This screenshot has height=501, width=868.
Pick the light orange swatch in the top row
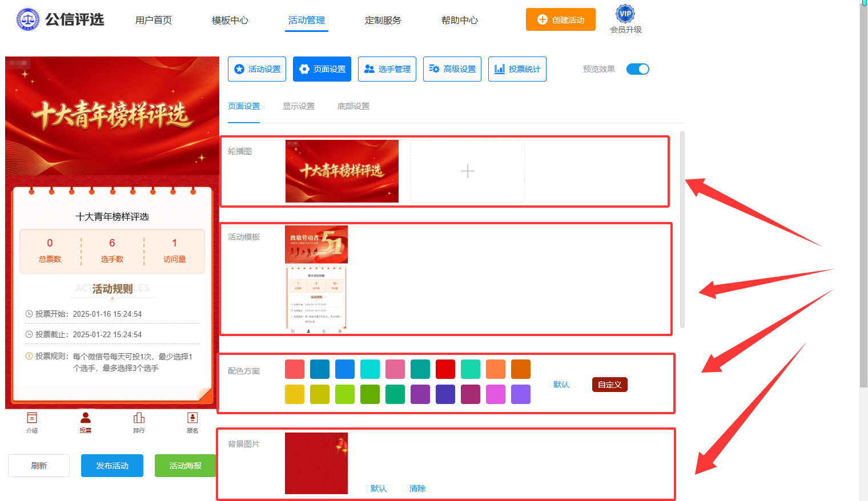click(x=496, y=369)
